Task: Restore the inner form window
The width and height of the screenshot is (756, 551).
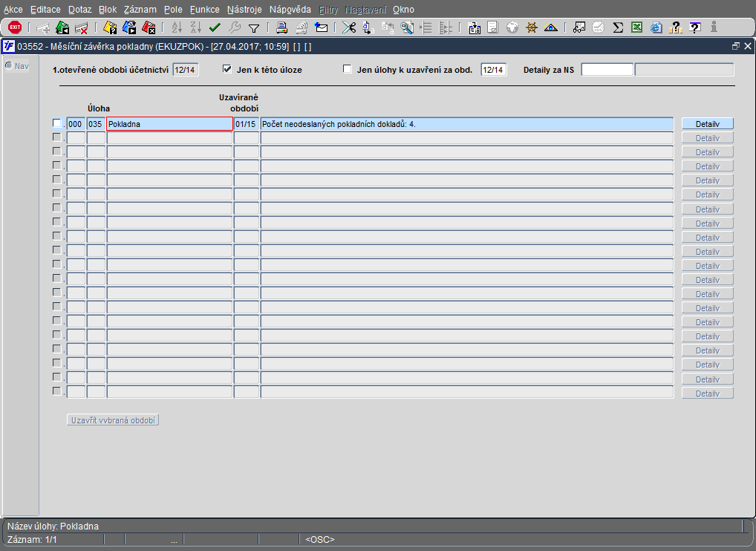Action: [735, 46]
